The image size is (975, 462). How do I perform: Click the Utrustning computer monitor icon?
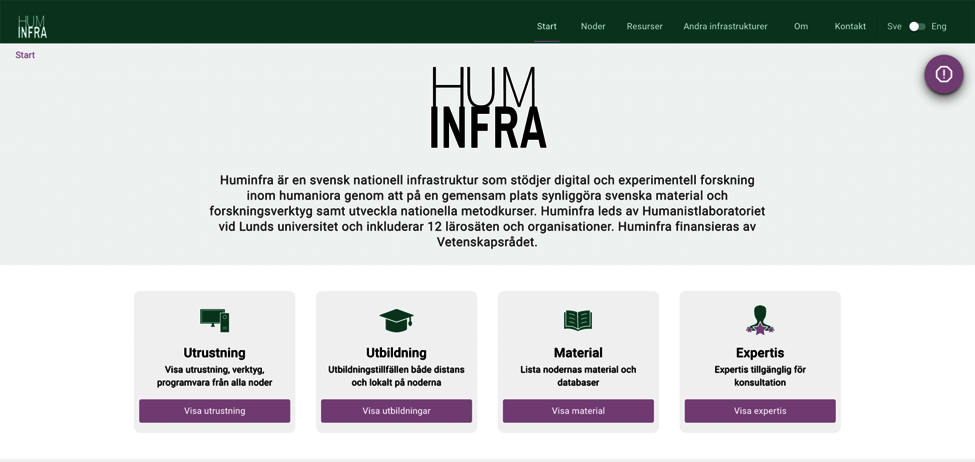pos(214,320)
